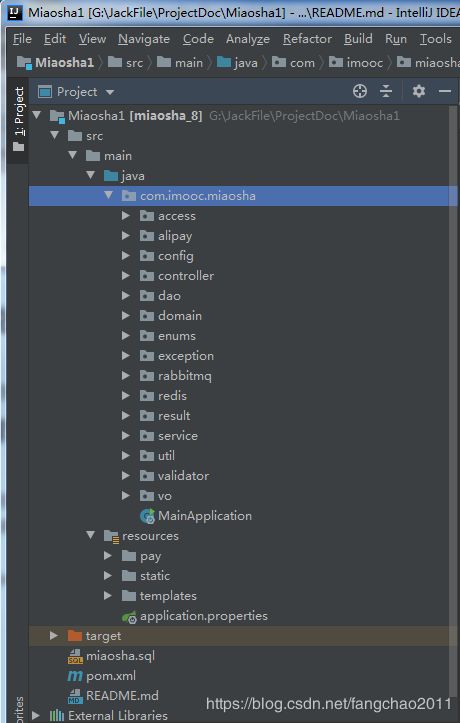Expand the target folder
This screenshot has height=723, width=460.
pos(54,635)
